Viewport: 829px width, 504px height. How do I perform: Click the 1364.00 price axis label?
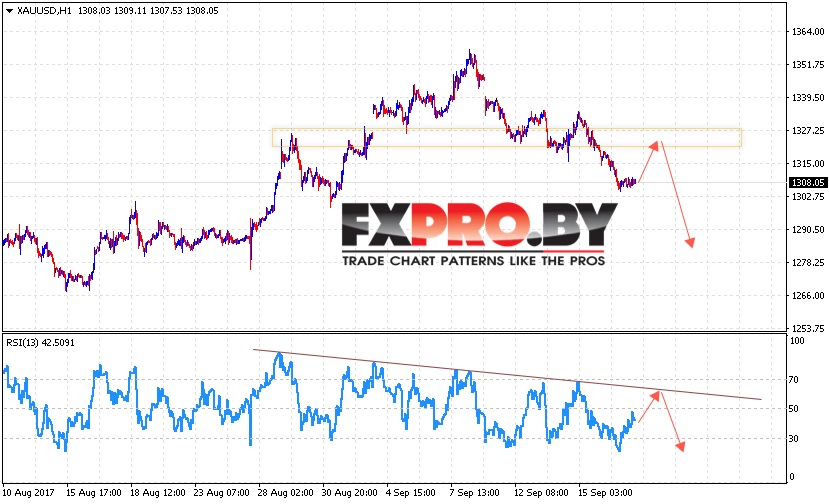[x=808, y=32]
